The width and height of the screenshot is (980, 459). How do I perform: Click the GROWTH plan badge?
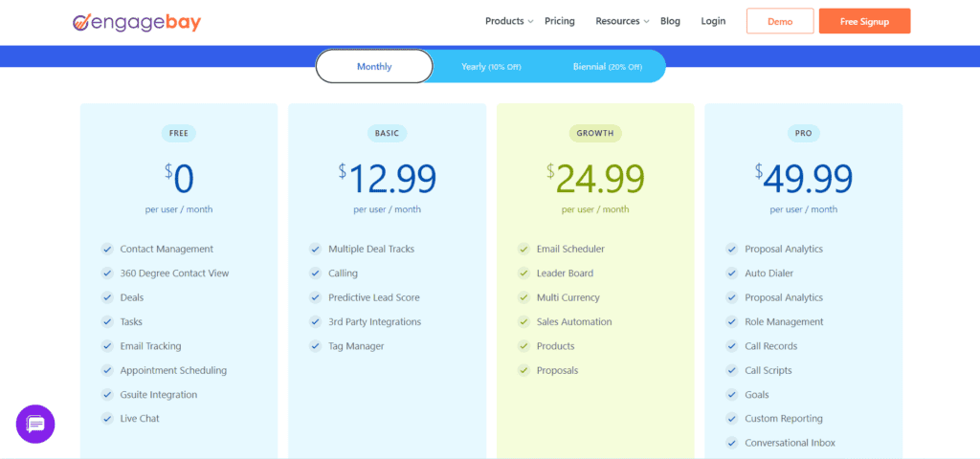click(x=595, y=133)
